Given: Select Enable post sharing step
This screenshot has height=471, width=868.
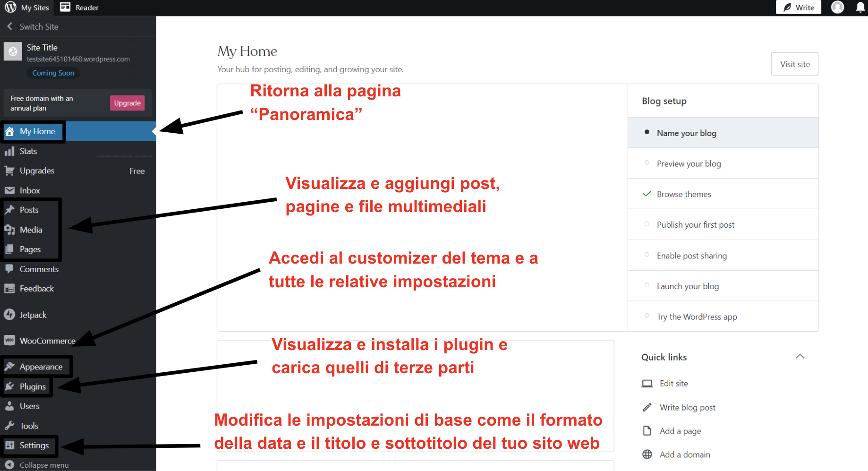Looking at the screenshot, I should click(x=723, y=256).
